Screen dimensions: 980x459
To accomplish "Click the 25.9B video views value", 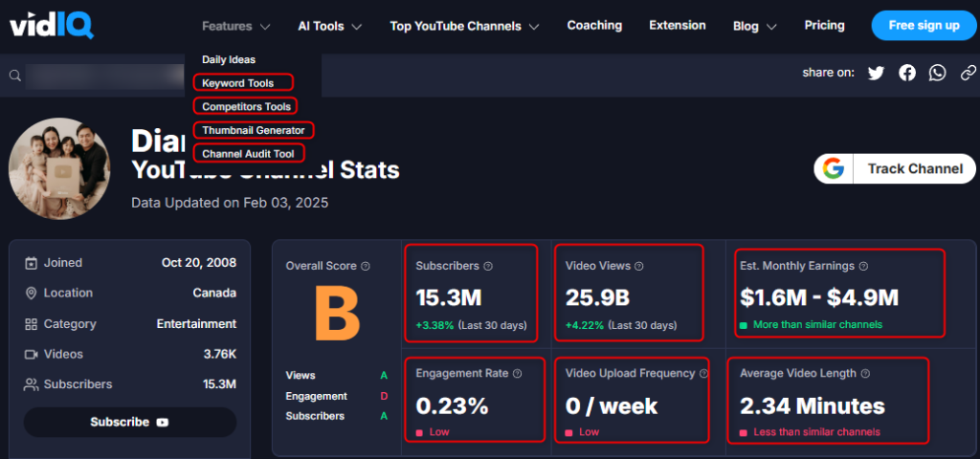I will pos(597,298).
